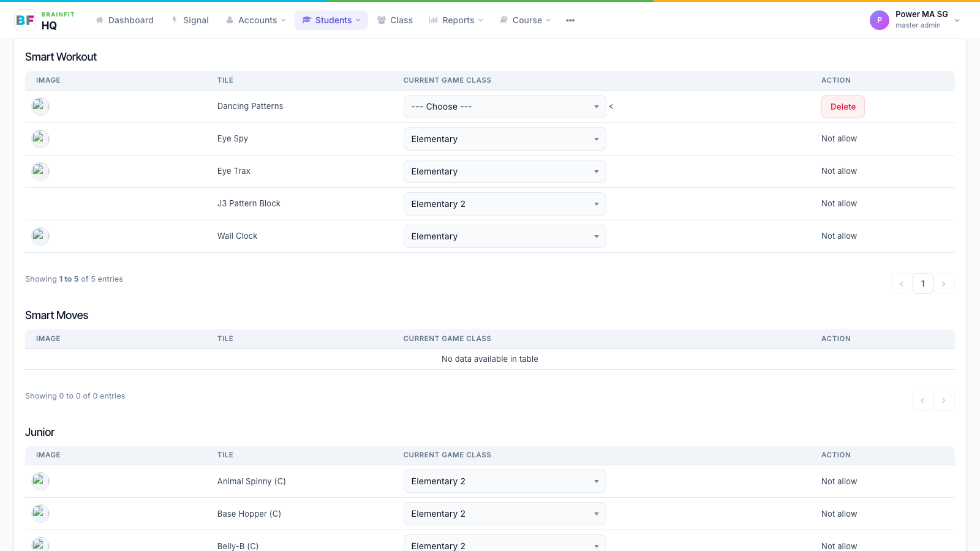Screen dimensions: 980x551
Task: Go to previous page in Smart Workout pagination
Action: pyautogui.click(x=902, y=283)
